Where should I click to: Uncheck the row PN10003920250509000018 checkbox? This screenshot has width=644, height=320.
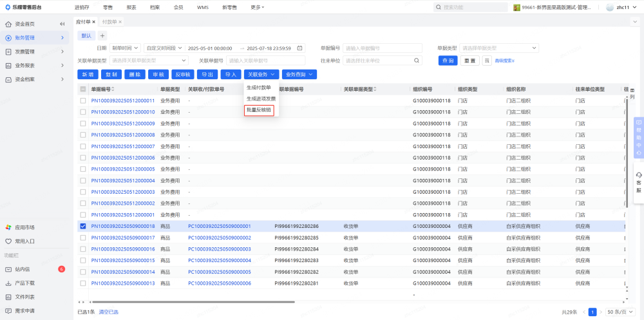83,226
